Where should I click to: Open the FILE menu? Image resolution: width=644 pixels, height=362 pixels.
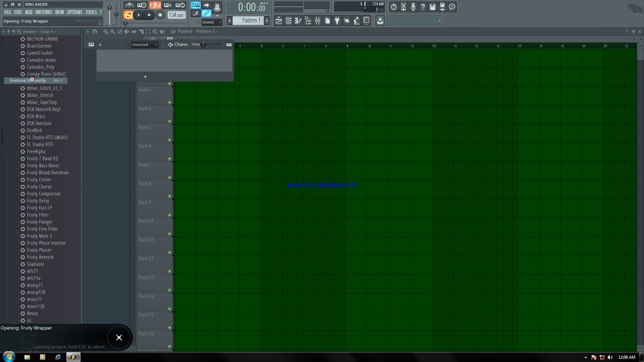point(8,12)
